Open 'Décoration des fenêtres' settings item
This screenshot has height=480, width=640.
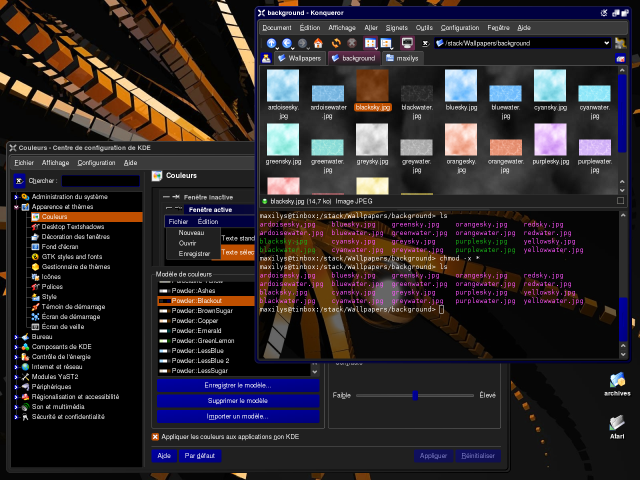click(76, 237)
